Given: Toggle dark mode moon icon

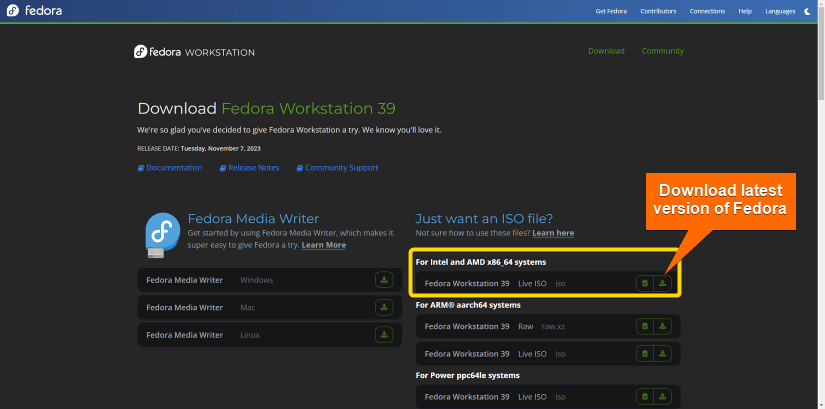Looking at the screenshot, I should tap(808, 11).
